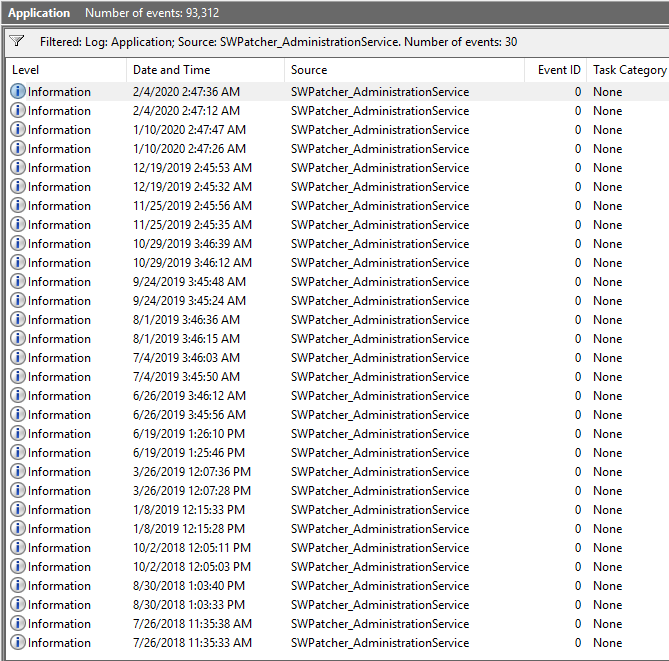Click Number of events: 93,312 label
669x661 pixels.
coord(152,13)
